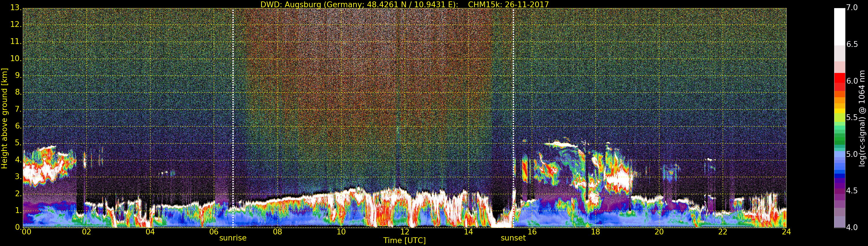Click the 24 hour tick on time axis
The width and height of the screenshot is (868, 246).
(786, 232)
